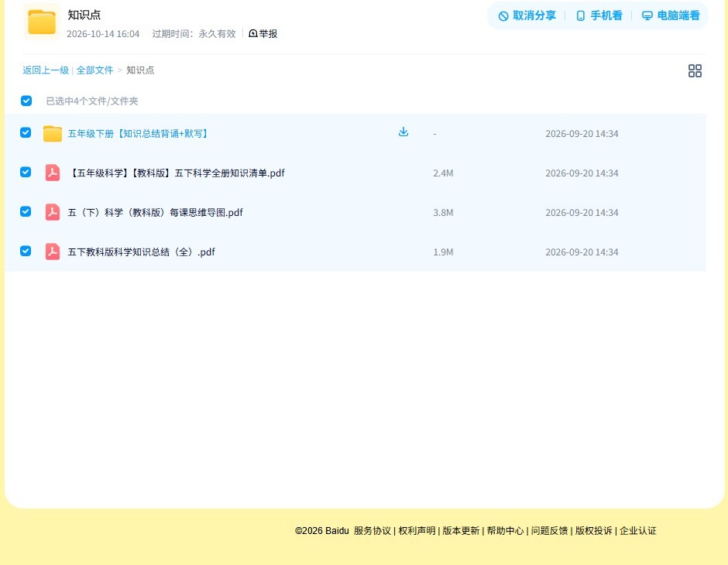The height and width of the screenshot is (565, 728).
Task: Click ©2026 Baidu copyright text
Action: [321, 531]
